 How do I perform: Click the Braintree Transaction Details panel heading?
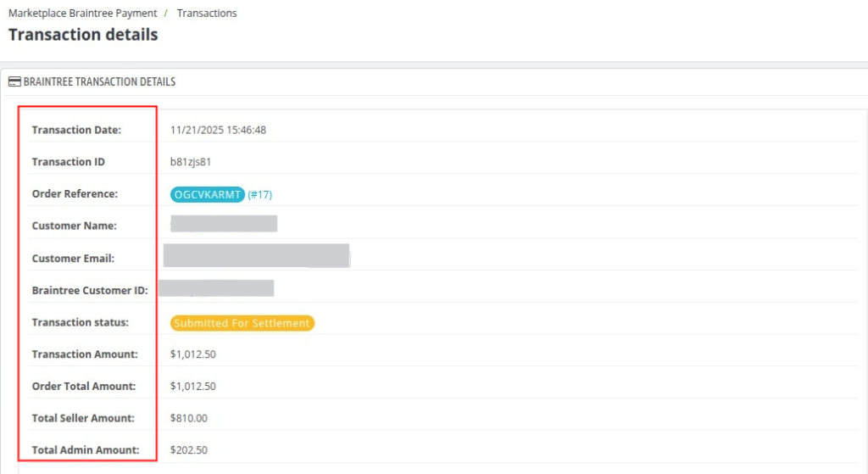point(99,82)
